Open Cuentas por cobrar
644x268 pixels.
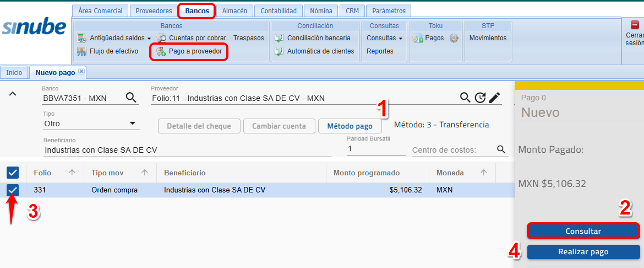(197, 38)
